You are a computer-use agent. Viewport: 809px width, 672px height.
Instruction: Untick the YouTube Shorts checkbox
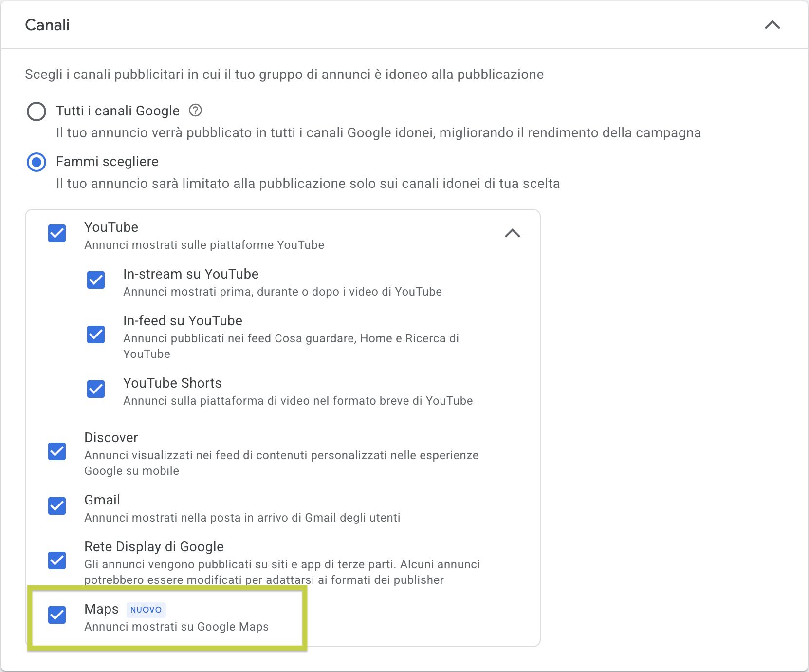point(96,389)
